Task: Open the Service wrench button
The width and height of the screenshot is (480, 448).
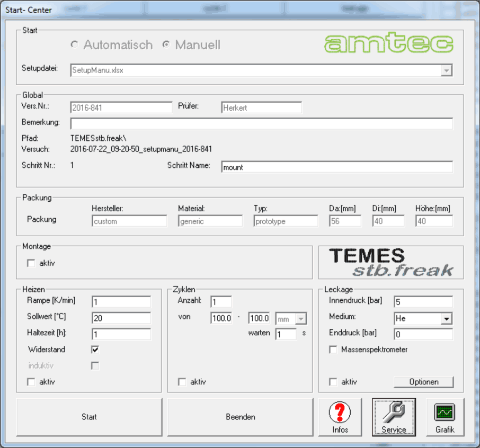Action: pos(394,417)
